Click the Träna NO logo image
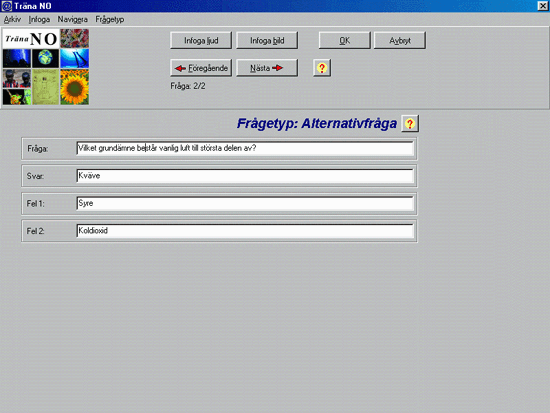Screen dimensions: 550x413 pyautogui.click(x=31, y=39)
